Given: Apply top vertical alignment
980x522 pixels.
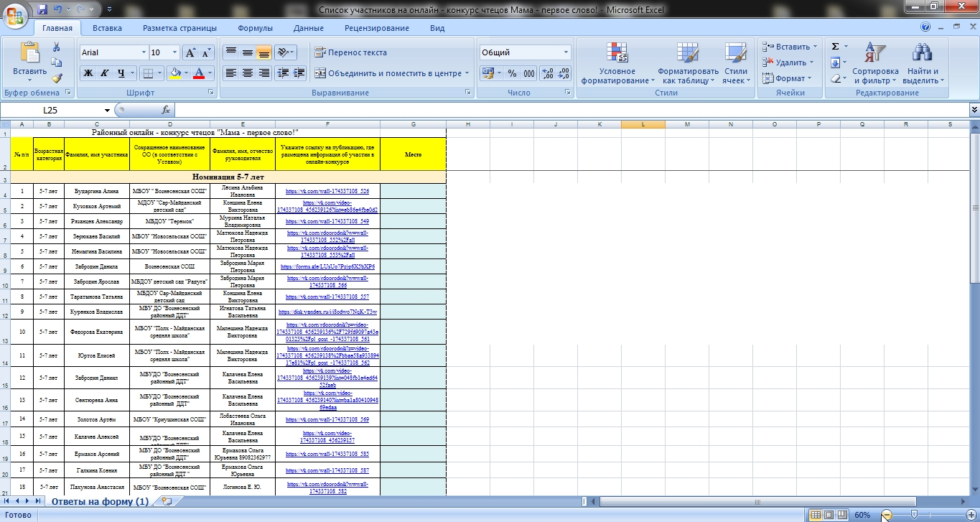Looking at the screenshot, I should point(230,52).
